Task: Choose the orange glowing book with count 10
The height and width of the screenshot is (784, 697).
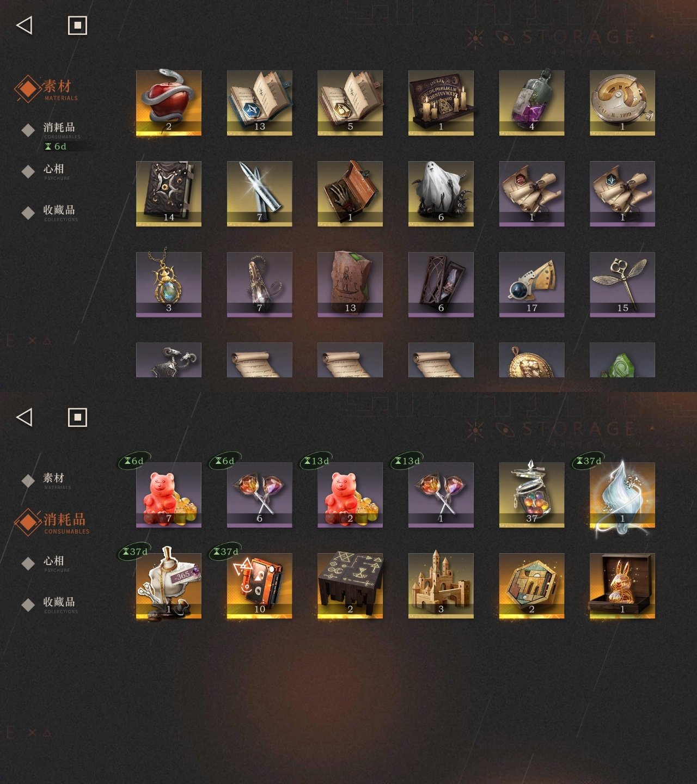Action: (x=260, y=586)
